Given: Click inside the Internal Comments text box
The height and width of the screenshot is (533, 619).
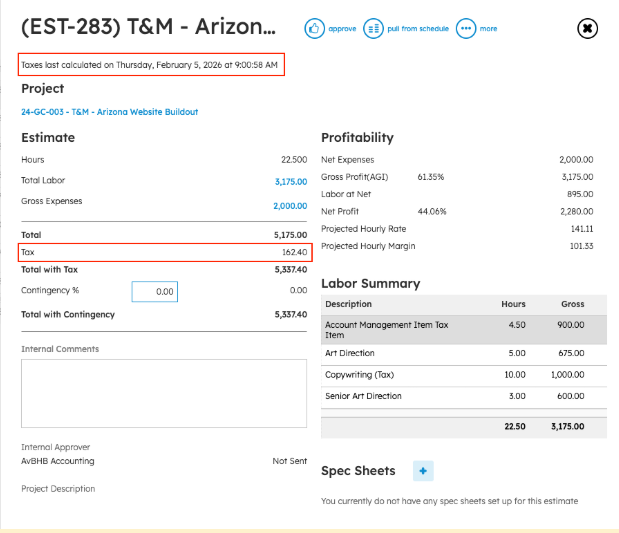Looking at the screenshot, I should coord(164,393).
